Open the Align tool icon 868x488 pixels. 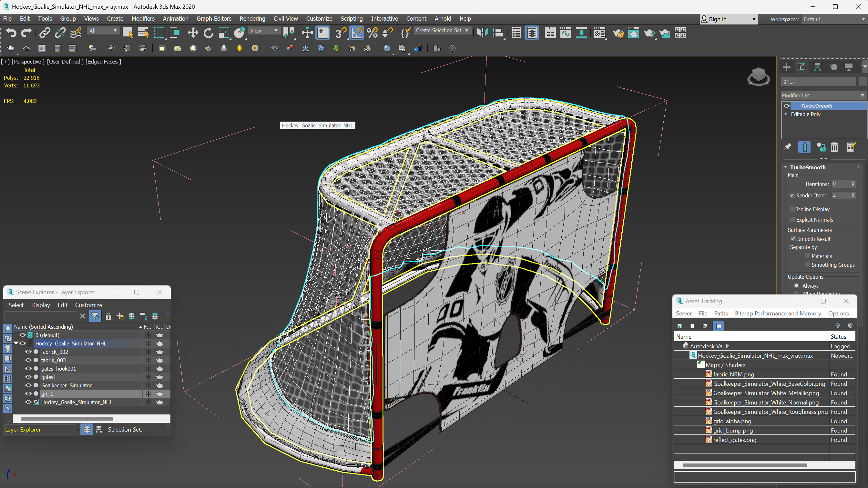point(498,33)
